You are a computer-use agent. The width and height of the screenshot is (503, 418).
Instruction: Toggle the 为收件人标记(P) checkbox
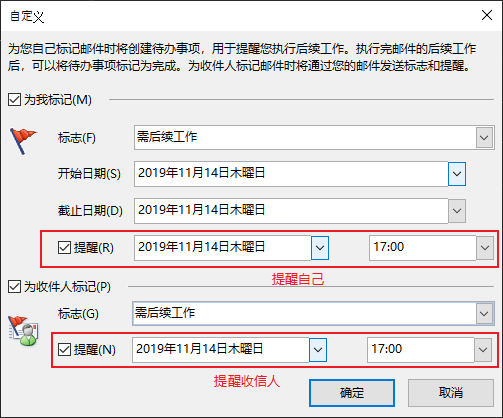14,287
